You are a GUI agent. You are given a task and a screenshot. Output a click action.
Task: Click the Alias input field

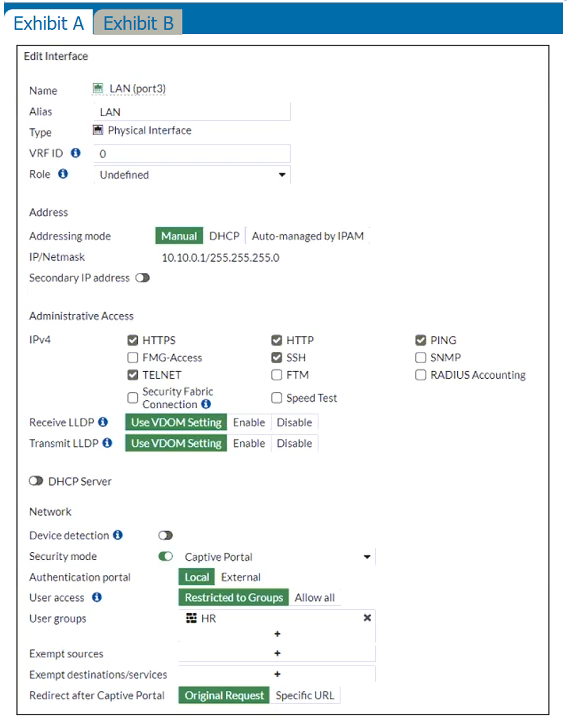click(192, 112)
